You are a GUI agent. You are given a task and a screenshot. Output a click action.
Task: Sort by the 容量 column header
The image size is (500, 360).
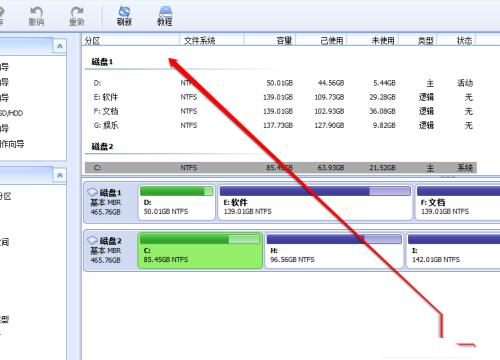pos(270,41)
